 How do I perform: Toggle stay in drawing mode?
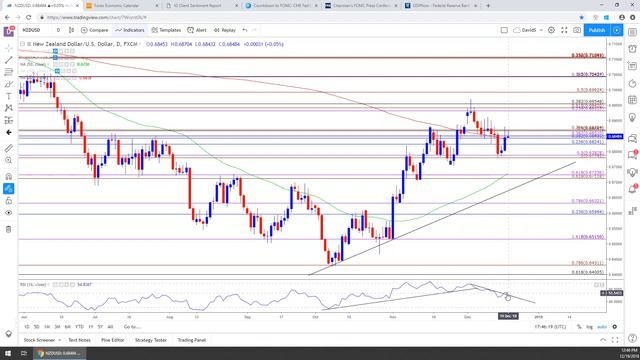coord(9,189)
